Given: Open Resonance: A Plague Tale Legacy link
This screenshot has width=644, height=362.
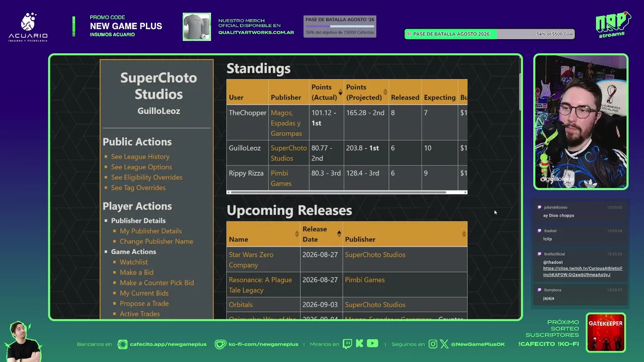Looking at the screenshot, I should [x=260, y=285].
